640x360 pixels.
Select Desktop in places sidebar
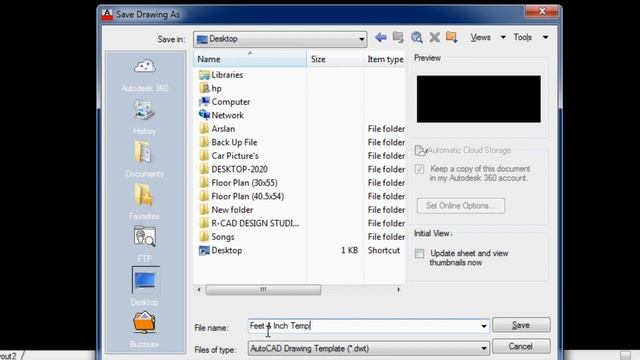pos(145,286)
